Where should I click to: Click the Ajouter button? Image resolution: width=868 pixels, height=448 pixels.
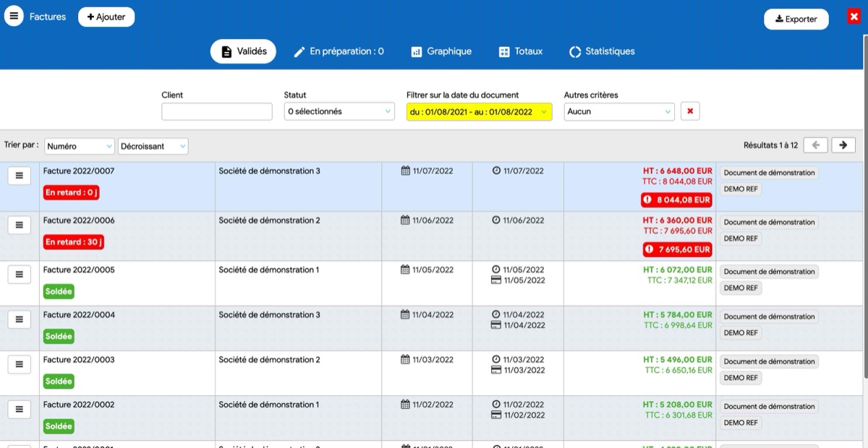pos(106,17)
